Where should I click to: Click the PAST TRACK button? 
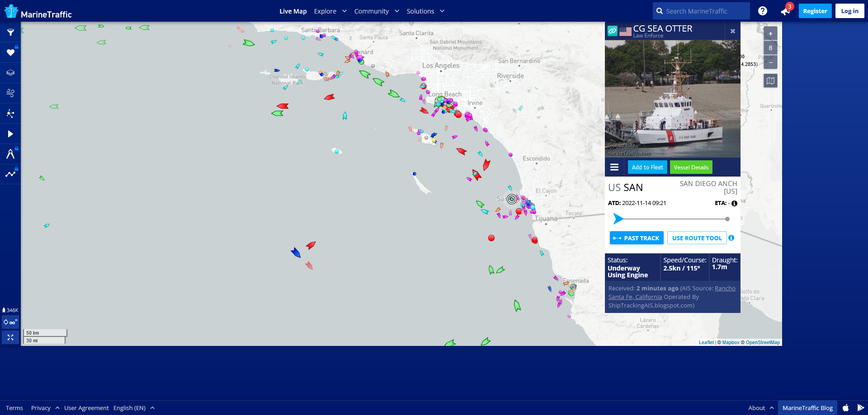tap(637, 238)
